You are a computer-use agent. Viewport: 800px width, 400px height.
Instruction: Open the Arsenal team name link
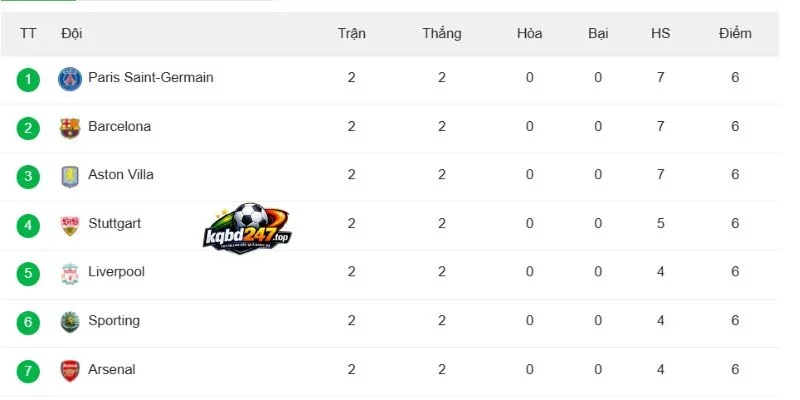112,369
